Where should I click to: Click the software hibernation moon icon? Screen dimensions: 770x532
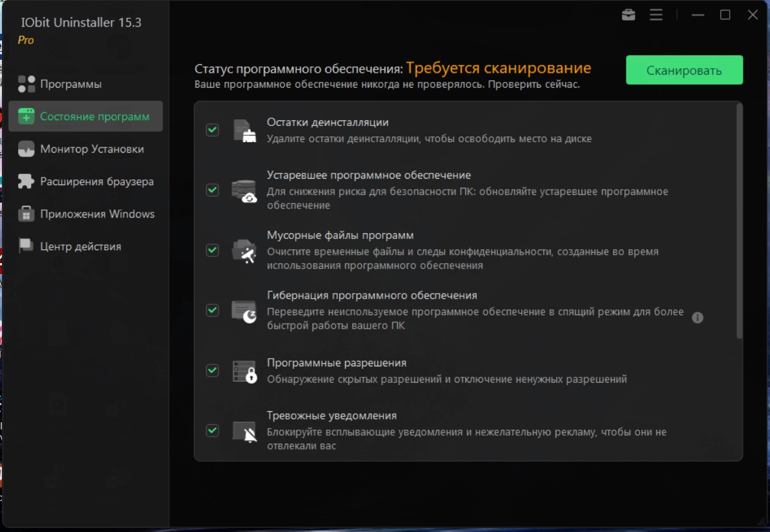(x=244, y=311)
